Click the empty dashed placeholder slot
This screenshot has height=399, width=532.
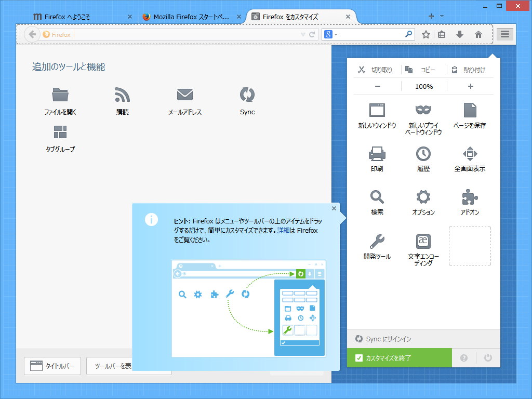click(470, 246)
